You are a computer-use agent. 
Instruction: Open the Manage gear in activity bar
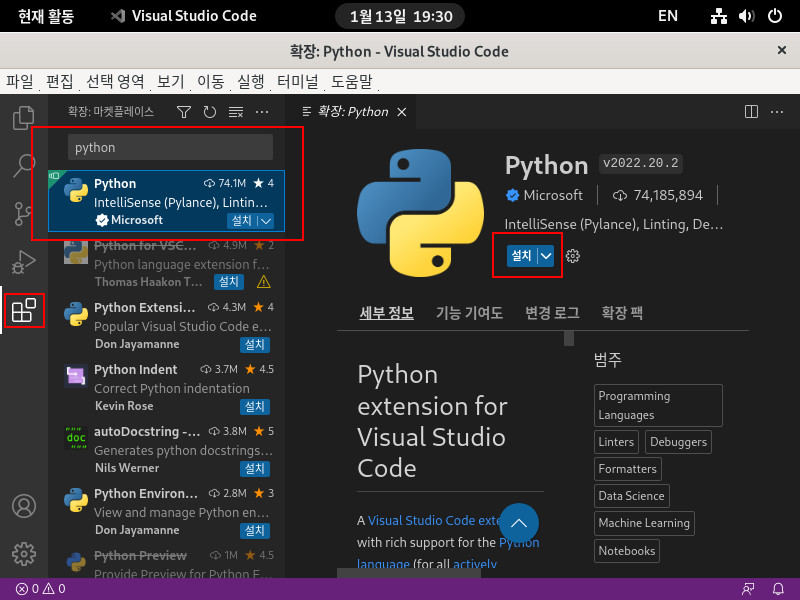(x=23, y=554)
